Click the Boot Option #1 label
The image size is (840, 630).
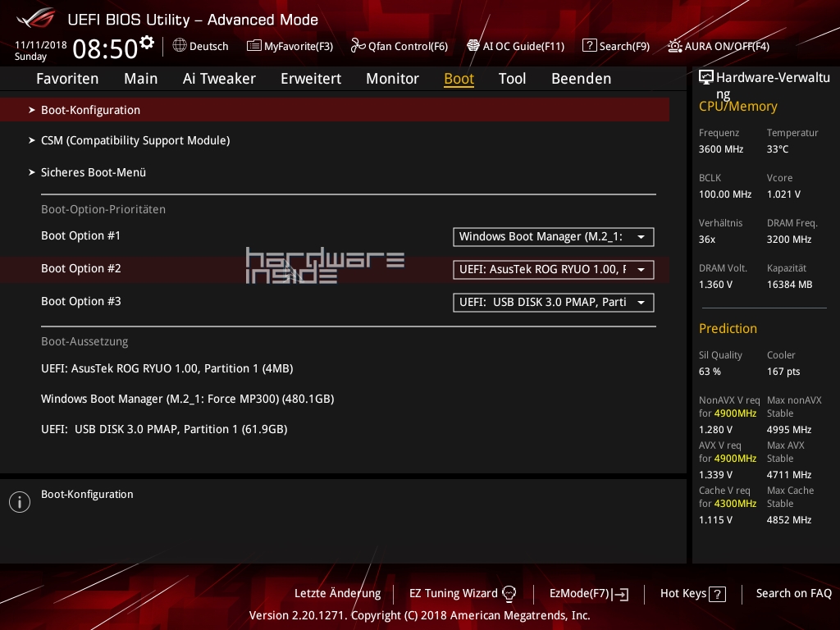81,235
